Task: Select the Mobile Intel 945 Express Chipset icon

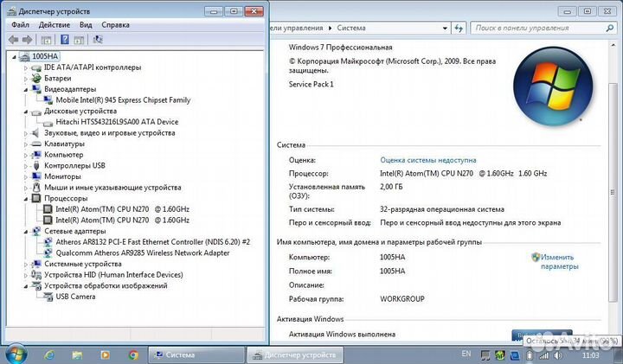Action: click(48, 100)
